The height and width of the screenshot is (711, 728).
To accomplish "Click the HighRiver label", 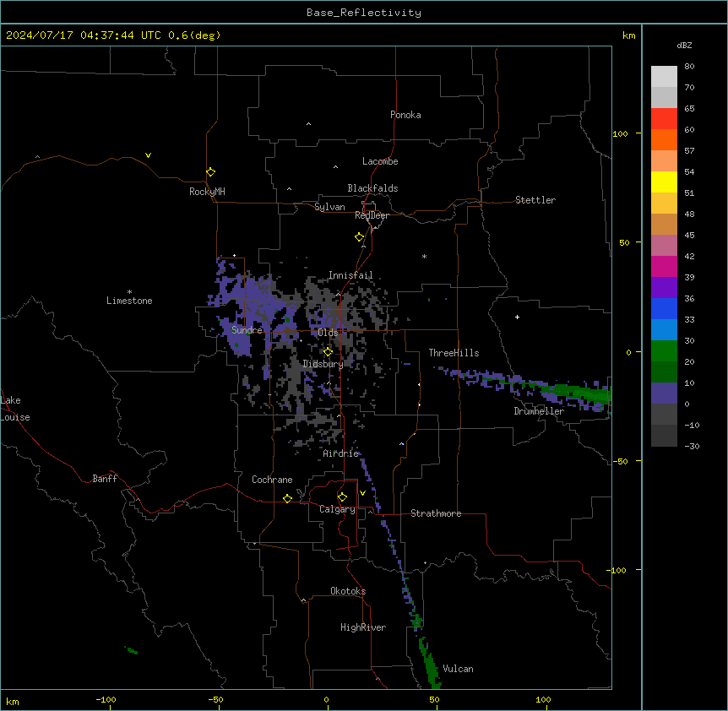I will (x=363, y=627).
